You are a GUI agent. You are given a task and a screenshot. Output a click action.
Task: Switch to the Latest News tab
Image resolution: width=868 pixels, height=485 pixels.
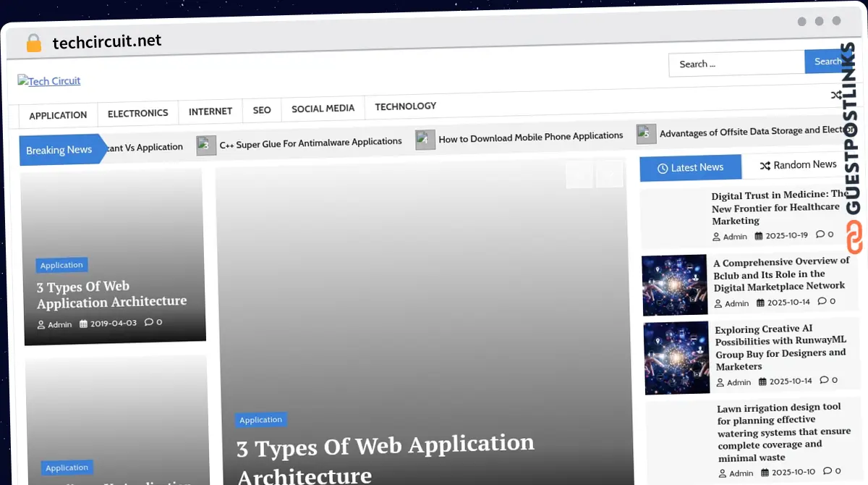[x=690, y=167]
